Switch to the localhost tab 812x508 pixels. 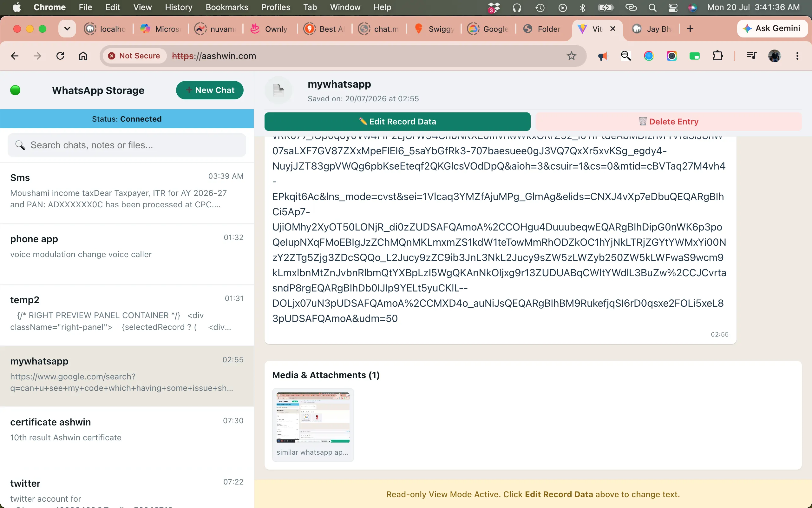tap(105, 29)
